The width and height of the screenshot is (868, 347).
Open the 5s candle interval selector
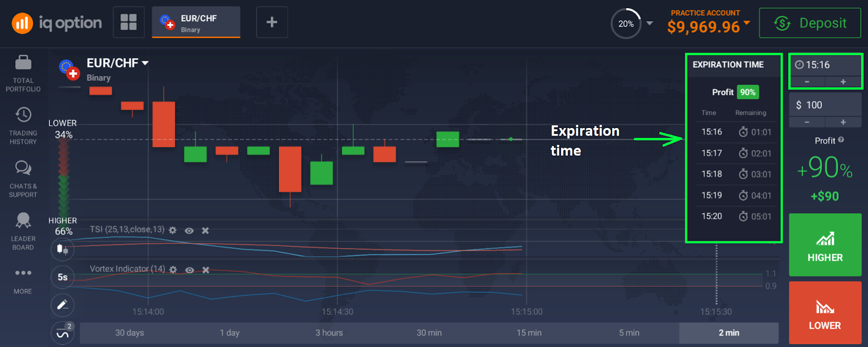click(62, 277)
